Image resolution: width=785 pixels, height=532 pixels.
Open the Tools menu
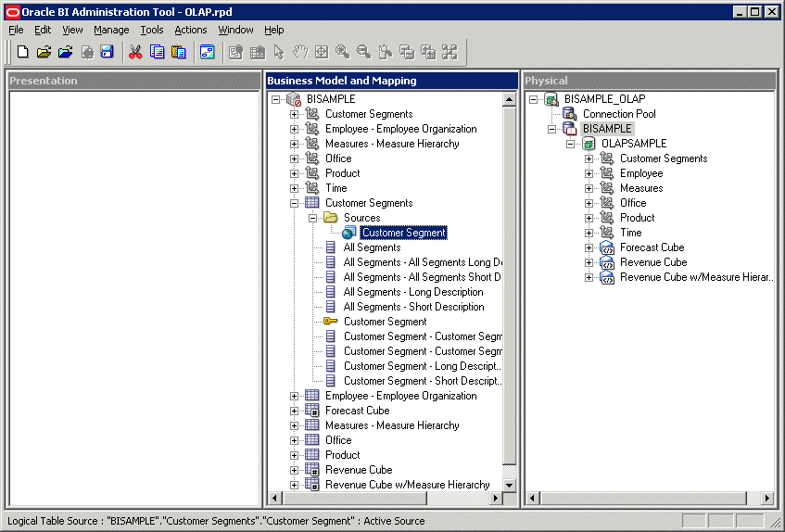[152, 30]
